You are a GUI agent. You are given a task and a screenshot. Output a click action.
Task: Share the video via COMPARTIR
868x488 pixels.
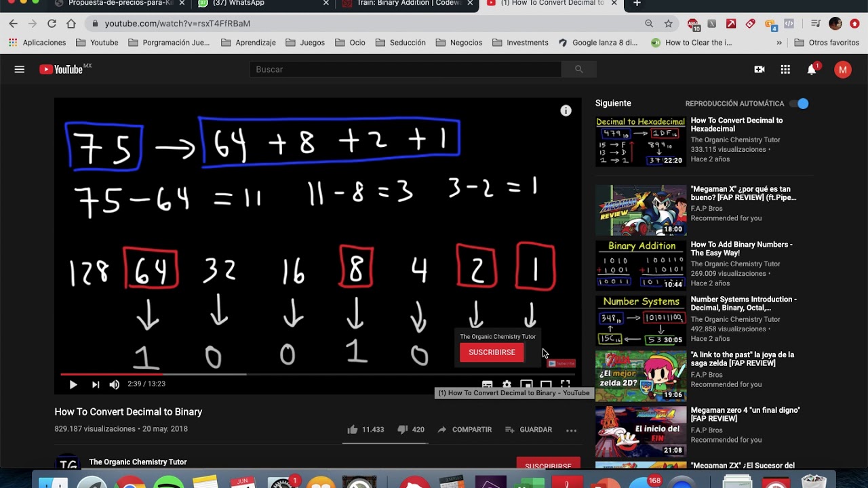pos(465,430)
